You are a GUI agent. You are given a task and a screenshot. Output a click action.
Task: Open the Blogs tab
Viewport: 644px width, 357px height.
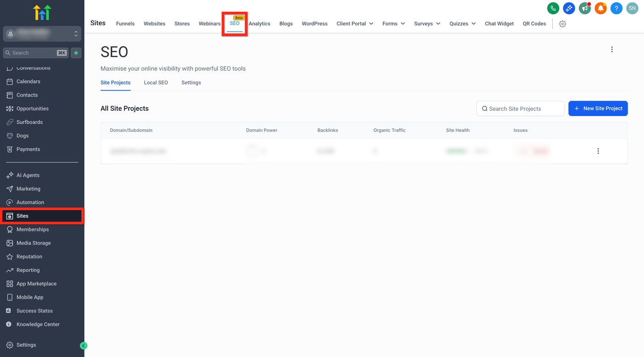pyautogui.click(x=286, y=23)
